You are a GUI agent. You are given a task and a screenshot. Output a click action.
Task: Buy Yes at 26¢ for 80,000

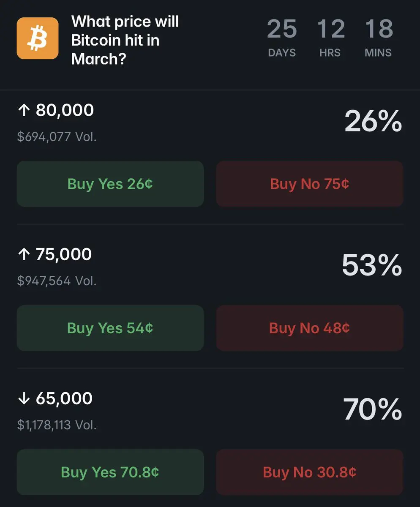click(x=110, y=184)
